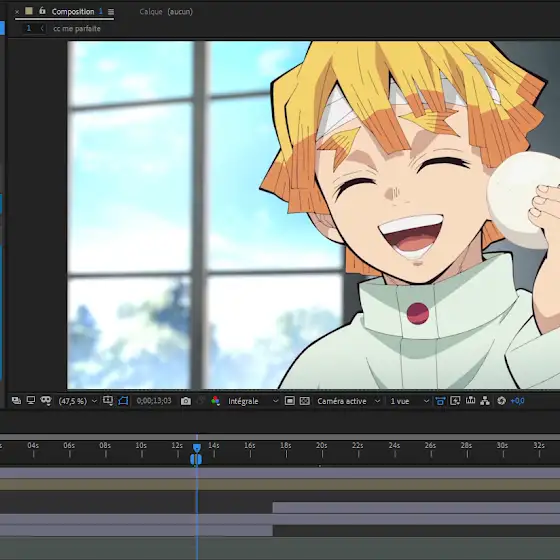Close the Composition 1 panel tab
Image resolution: width=560 pixels, height=560 pixels.
click(x=17, y=12)
